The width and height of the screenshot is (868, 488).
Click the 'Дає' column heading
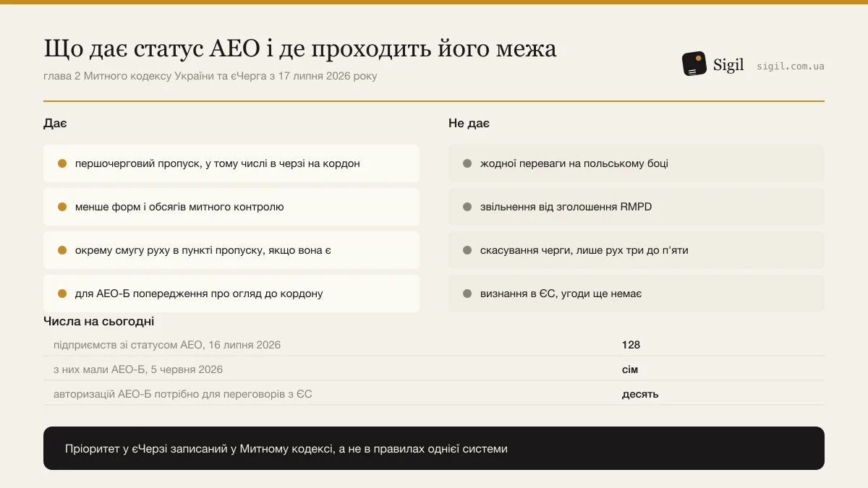coord(55,124)
